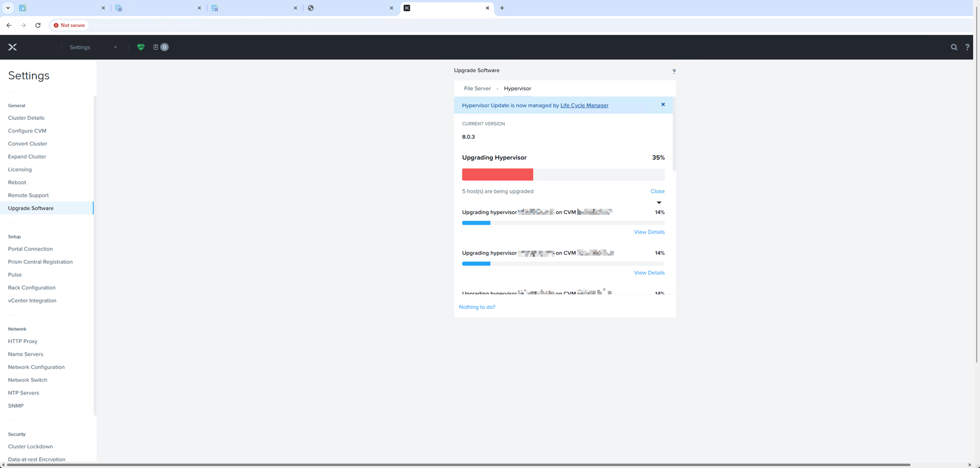Click the Nothing to do? link
This screenshot has width=980, height=468.
(x=477, y=307)
